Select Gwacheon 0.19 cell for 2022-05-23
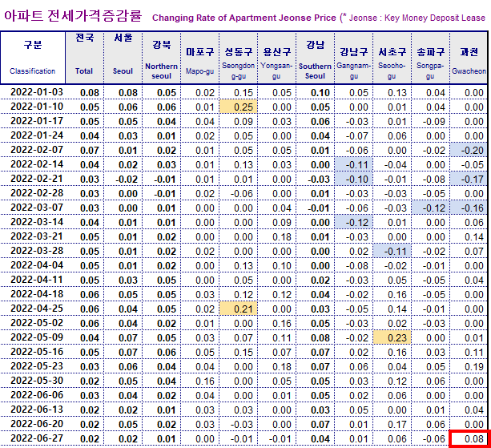The image size is (491, 448). coord(469,366)
